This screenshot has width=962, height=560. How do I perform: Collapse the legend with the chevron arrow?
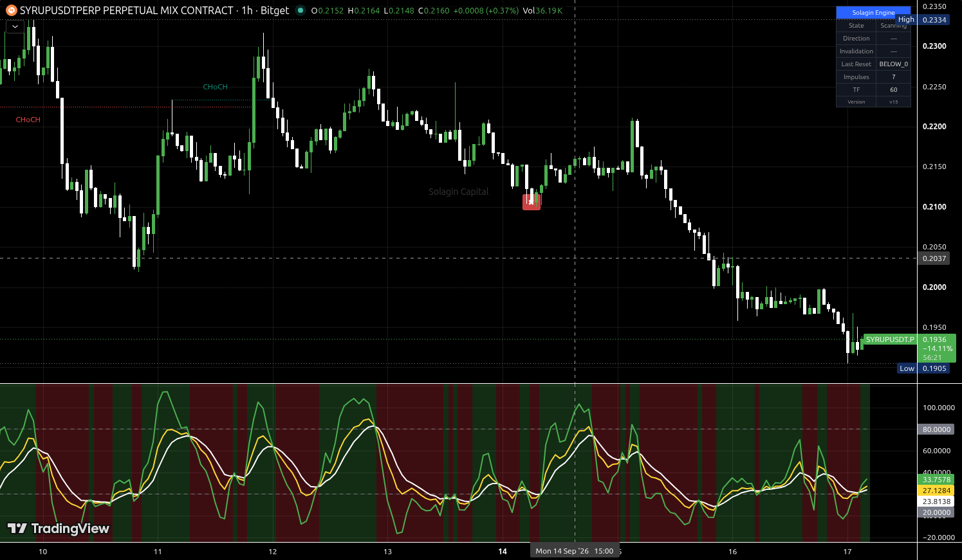coord(15,26)
